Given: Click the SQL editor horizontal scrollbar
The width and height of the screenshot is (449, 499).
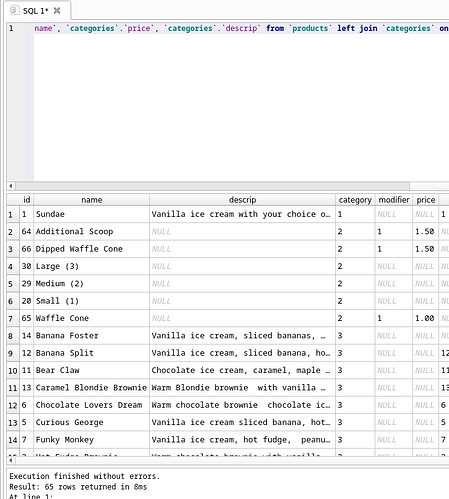Looking at the screenshot, I should (212, 186).
